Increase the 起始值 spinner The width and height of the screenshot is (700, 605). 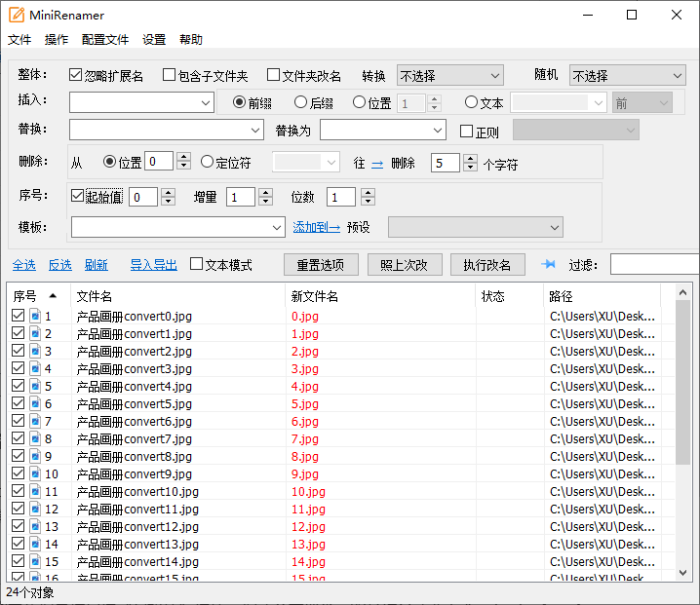[168, 192]
